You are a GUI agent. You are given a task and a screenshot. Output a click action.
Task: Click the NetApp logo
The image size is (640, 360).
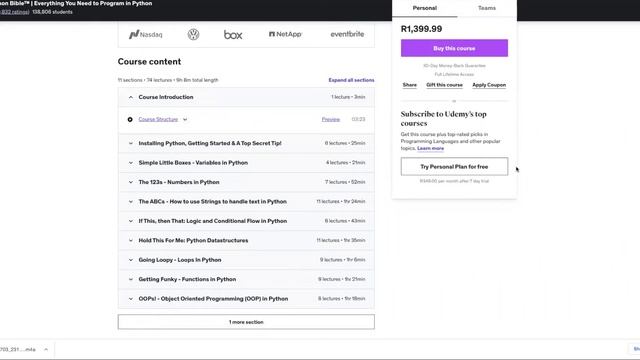(x=285, y=34)
